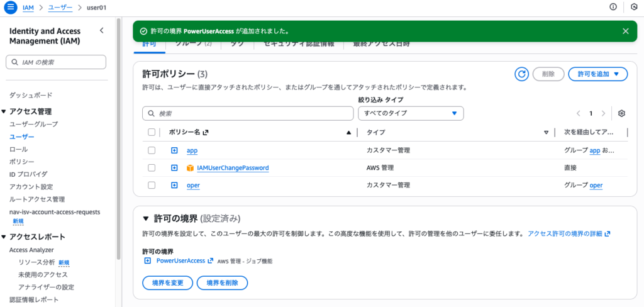Collapse the IAM sidebar with chevron icon
The height and width of the screenshot is (307, 644).
102,30
